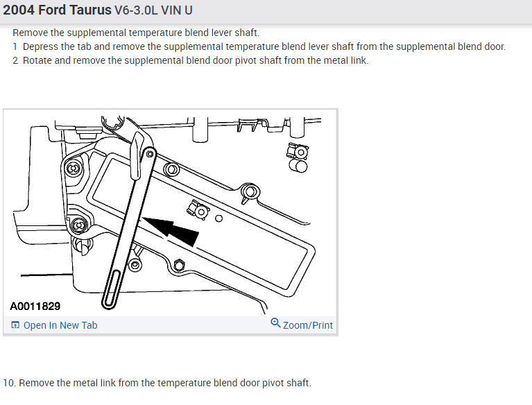Click the Remove supplemental temperature blend lever line
The image size is (532, 405).
(x=136, y=33)
